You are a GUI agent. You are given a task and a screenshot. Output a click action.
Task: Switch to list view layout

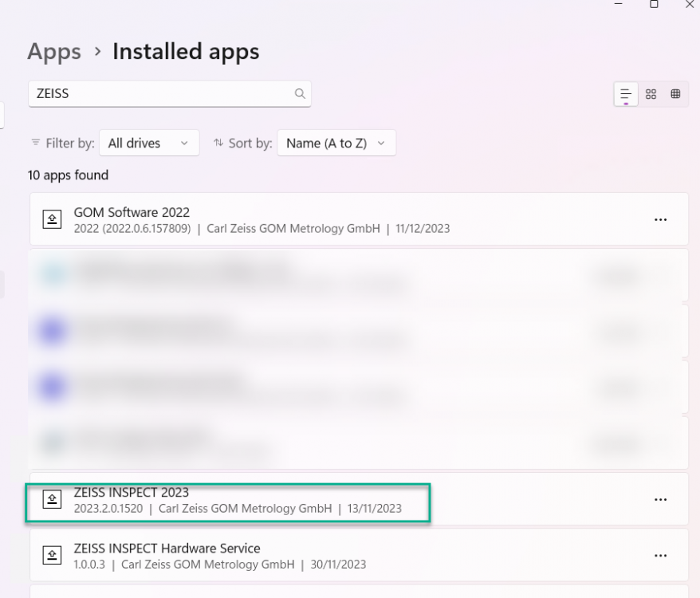tap(626, 94)
